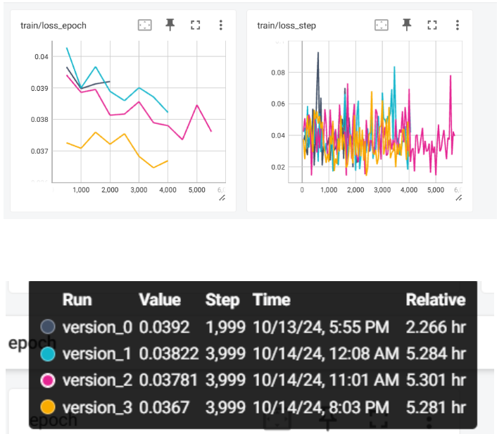Click time 10/13/24, 5:55 PM

[x=321, y=327]
